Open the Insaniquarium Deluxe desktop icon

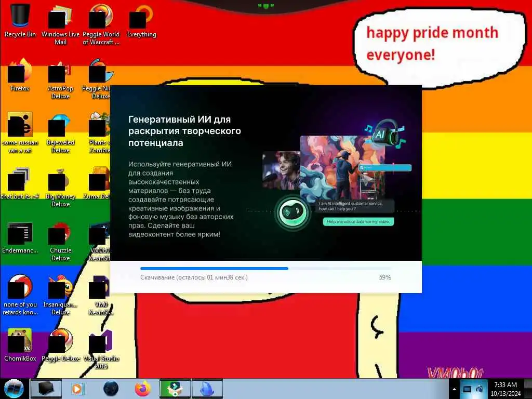click(60, 295)
